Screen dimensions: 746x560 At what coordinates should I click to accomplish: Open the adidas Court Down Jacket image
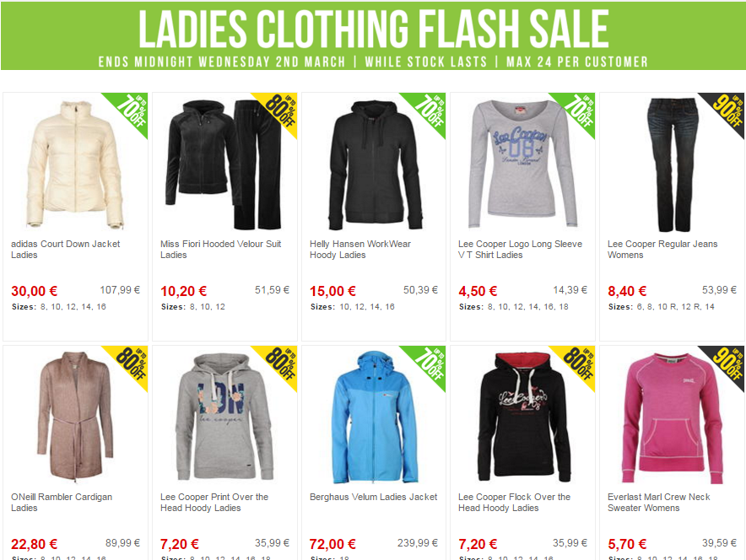coord(75,164)
